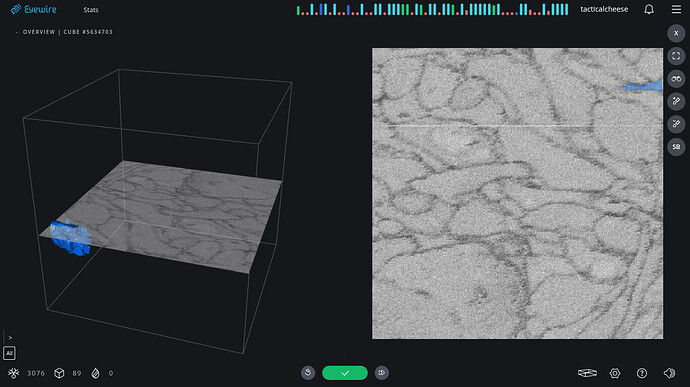Click the 89 cubes value
This screenshot has height=387, width=690.
click(x=77, y=373)
